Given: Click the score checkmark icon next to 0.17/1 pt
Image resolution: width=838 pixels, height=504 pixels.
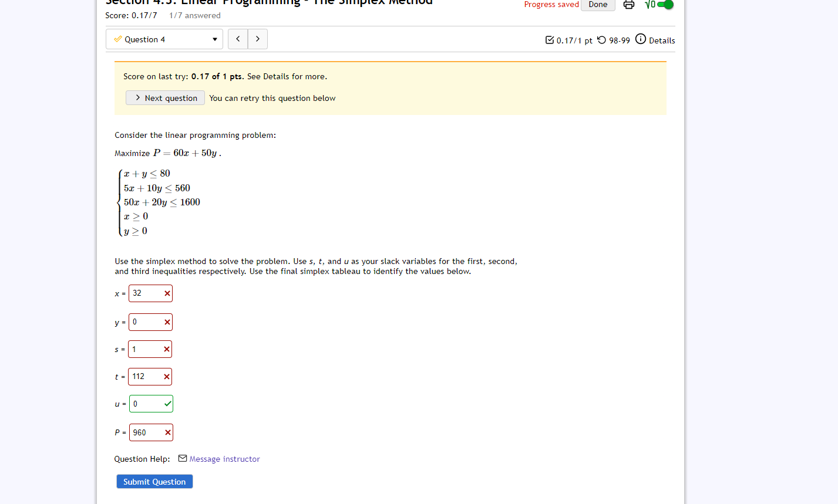Looking at the screenshot, I should [550, 40].
